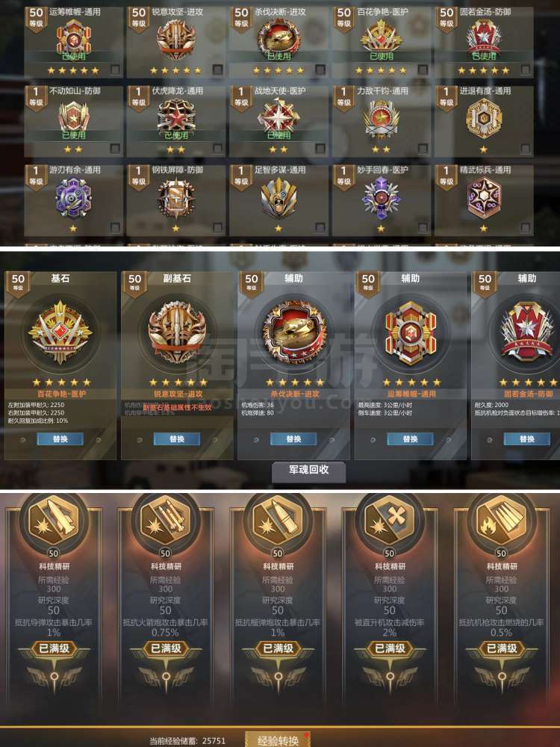Select the 运筹帷幄-通用 medal icon in grid
This screenshot has height=747, width=560.
pos(73,37)
